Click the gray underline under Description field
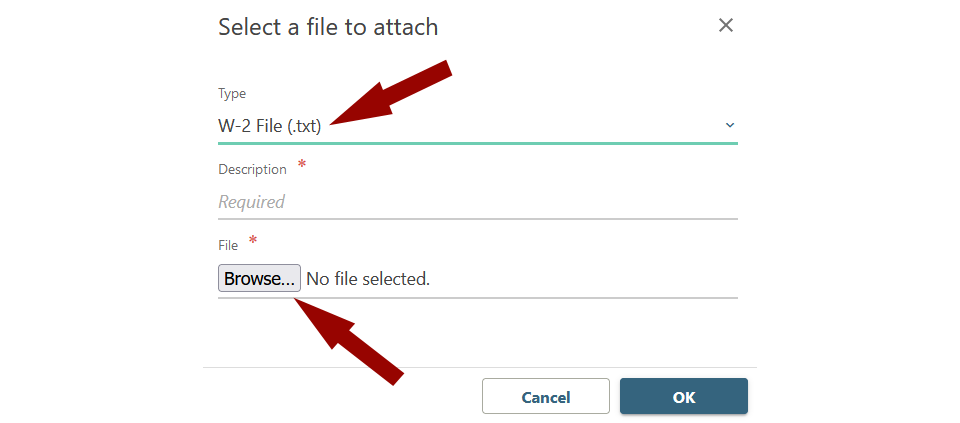Image resolution: width=960 pixels, height=423 pixels. click(x=477, y=218)
